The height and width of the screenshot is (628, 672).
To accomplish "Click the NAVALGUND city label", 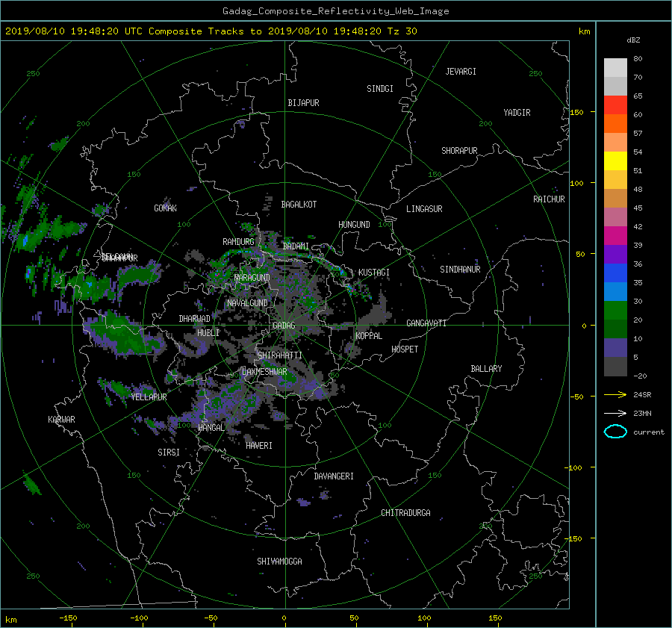I will click(x=247, y=302).
